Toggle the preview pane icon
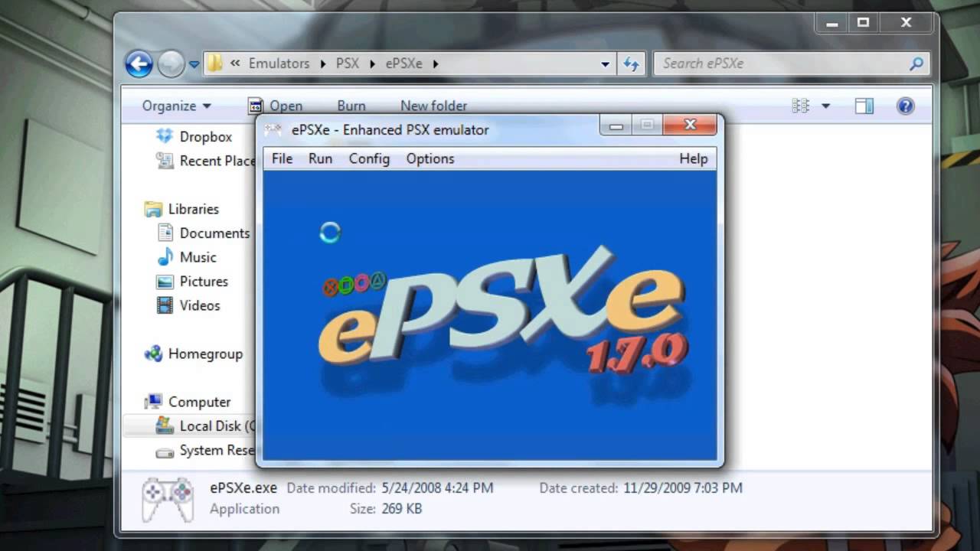 click(x=864, y=106)
